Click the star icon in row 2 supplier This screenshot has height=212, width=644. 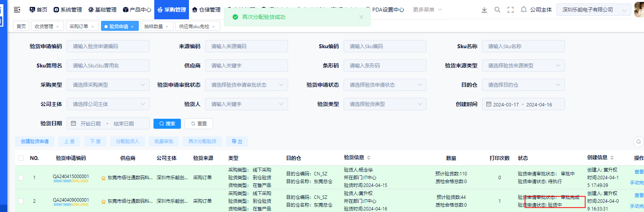coord(103,202)
